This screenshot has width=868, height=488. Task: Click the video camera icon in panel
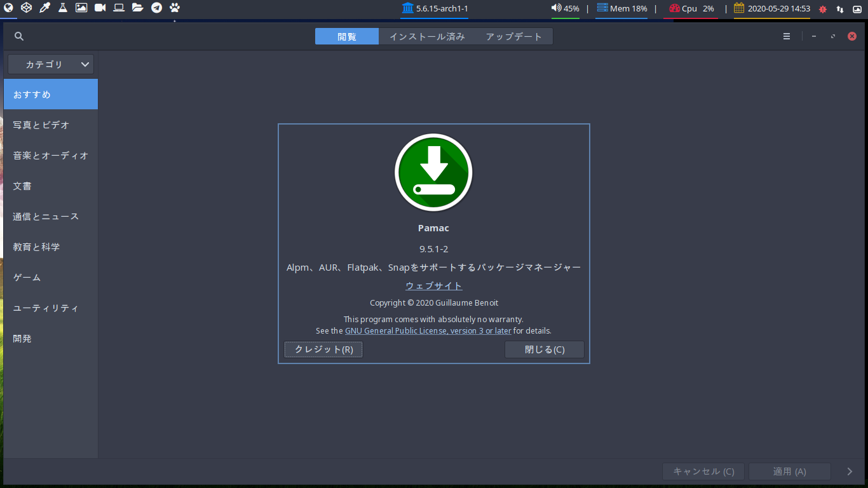(x=100, y=8)
